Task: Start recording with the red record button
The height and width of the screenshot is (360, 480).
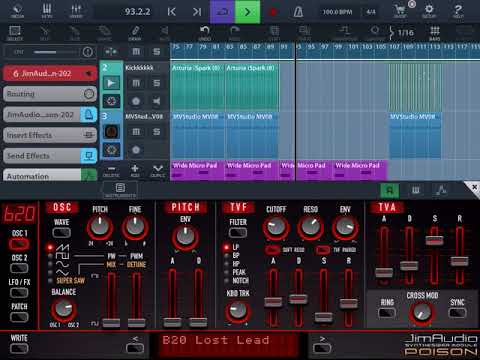Action: [x=273, y=12]
